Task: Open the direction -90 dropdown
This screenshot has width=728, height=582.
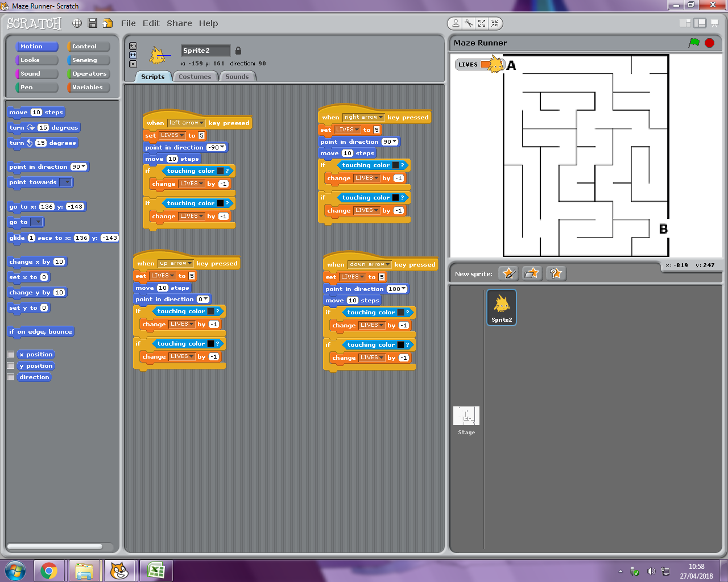Action: 222,147
